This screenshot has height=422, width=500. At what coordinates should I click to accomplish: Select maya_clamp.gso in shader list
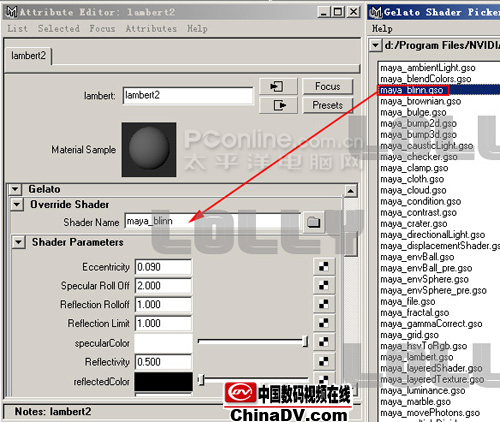pos(414,168)
